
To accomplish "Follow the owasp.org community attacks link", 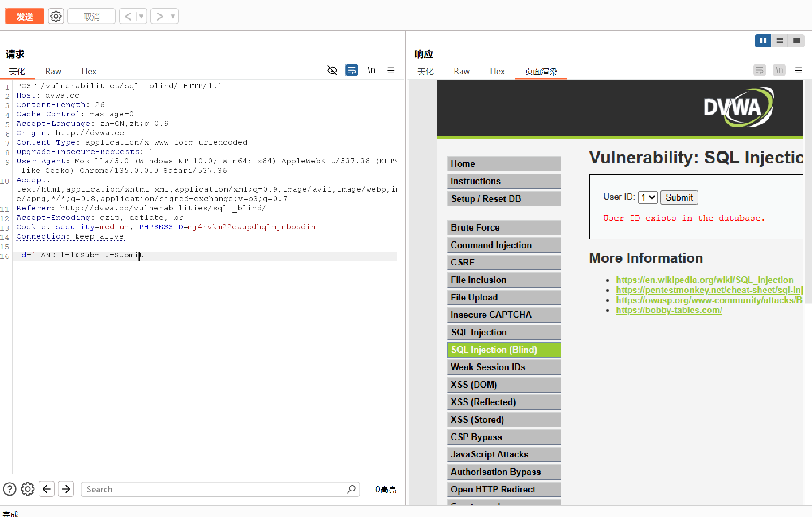I will coord(709,300).
